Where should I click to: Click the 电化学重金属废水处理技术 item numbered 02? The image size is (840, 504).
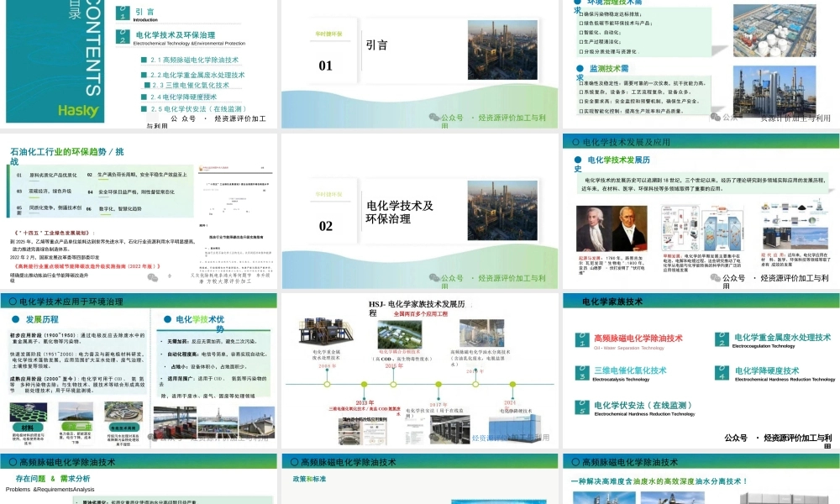782,337
